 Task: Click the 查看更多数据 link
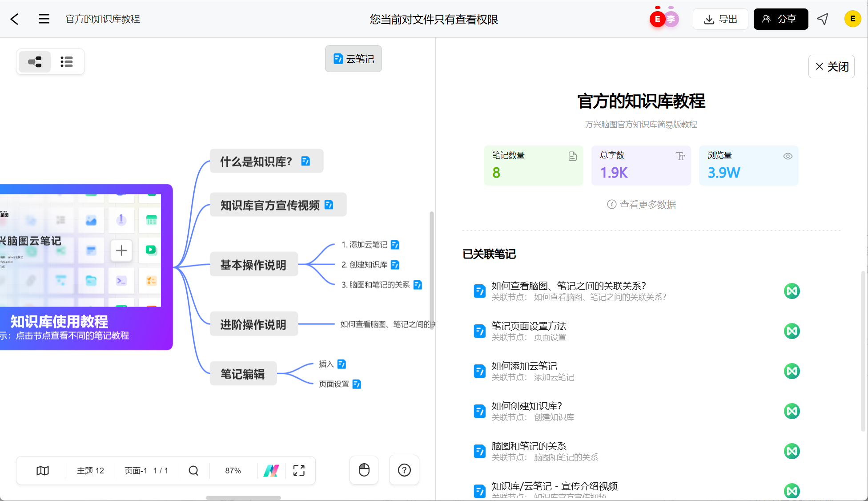pyautogui.click(x=641, y=204)
